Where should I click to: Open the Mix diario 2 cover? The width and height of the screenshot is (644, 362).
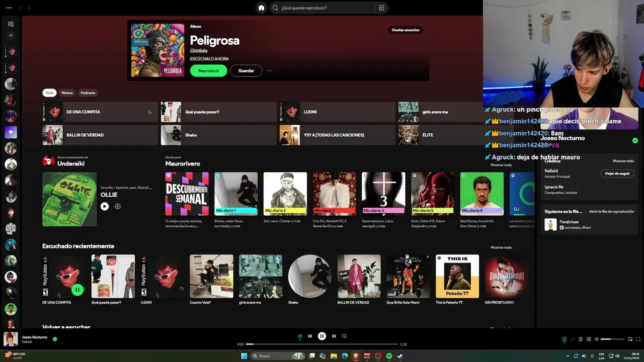285,194
